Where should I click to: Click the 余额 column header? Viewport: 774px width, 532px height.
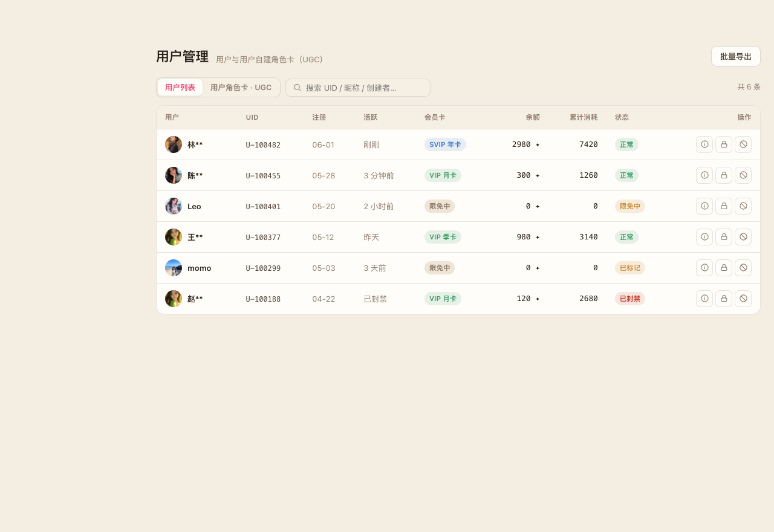click(x=533, y=117)
